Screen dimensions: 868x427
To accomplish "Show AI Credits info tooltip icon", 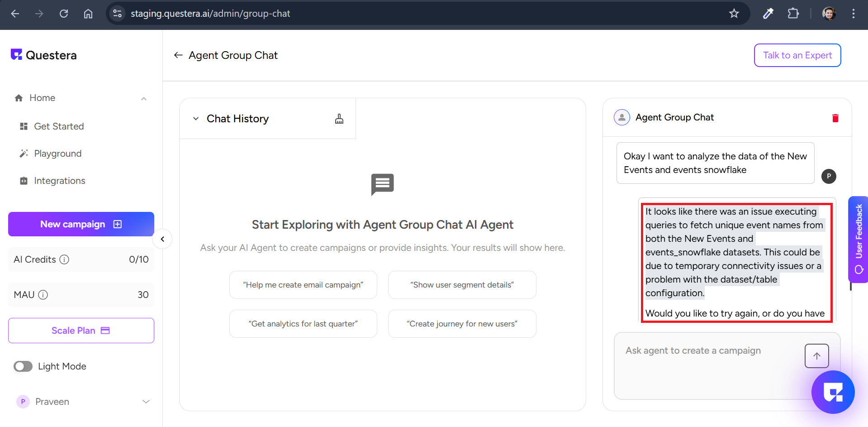I will pyautogui.click(x=64, y=259).
